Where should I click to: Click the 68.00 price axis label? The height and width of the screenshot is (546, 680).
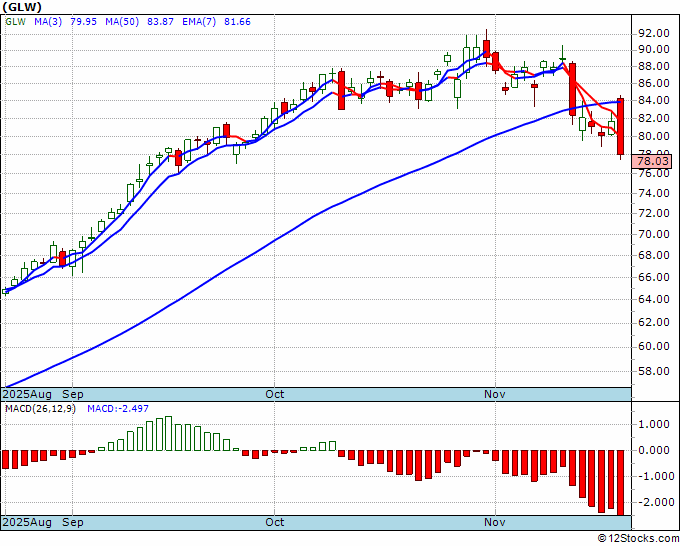654,255
